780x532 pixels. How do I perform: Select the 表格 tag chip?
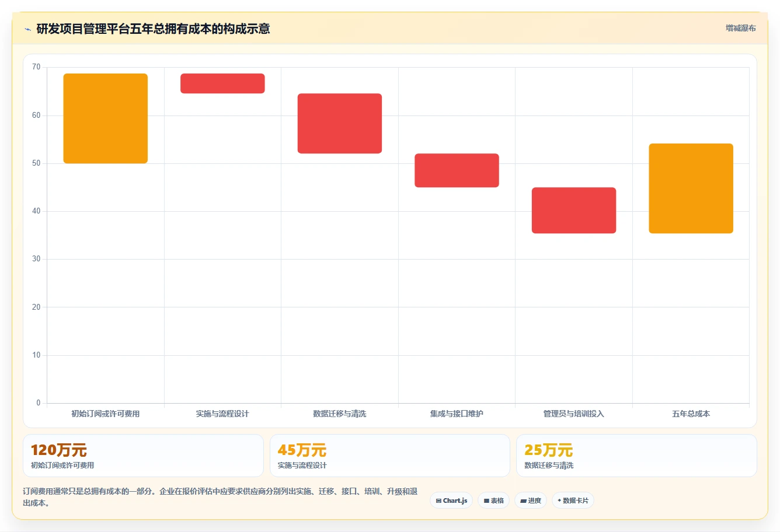click(x=493, y=501)
